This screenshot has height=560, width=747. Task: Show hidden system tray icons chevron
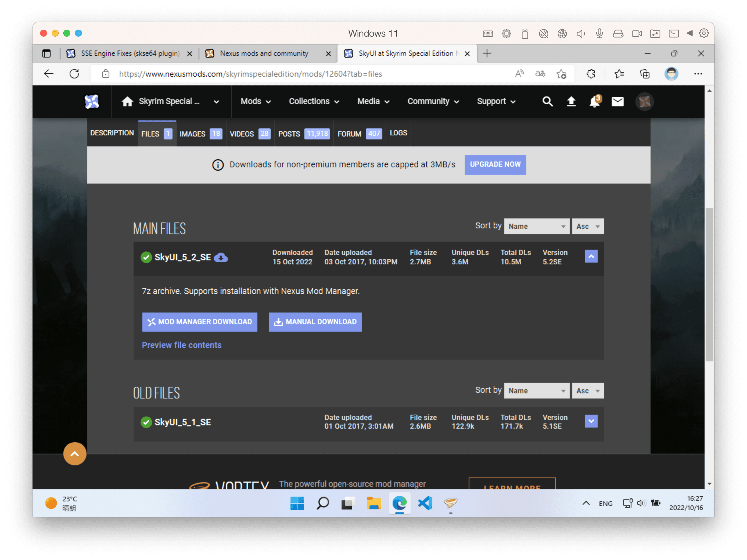tap(586, 503)
